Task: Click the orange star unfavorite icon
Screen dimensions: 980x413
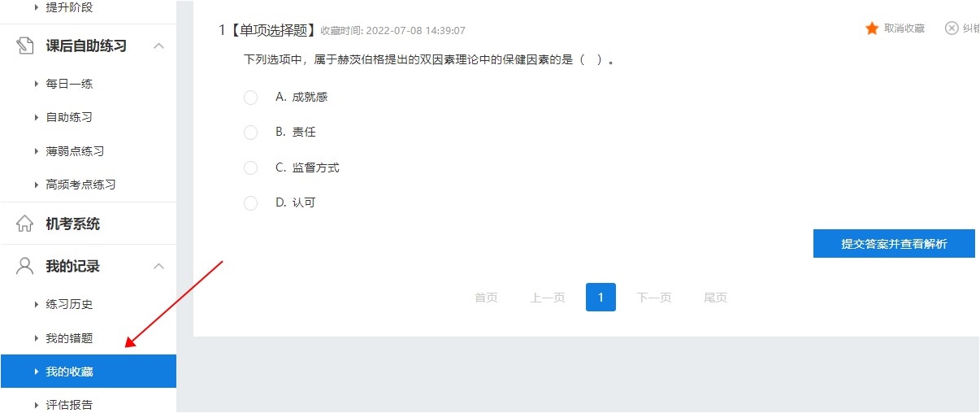Action: (x=872, y=28)
